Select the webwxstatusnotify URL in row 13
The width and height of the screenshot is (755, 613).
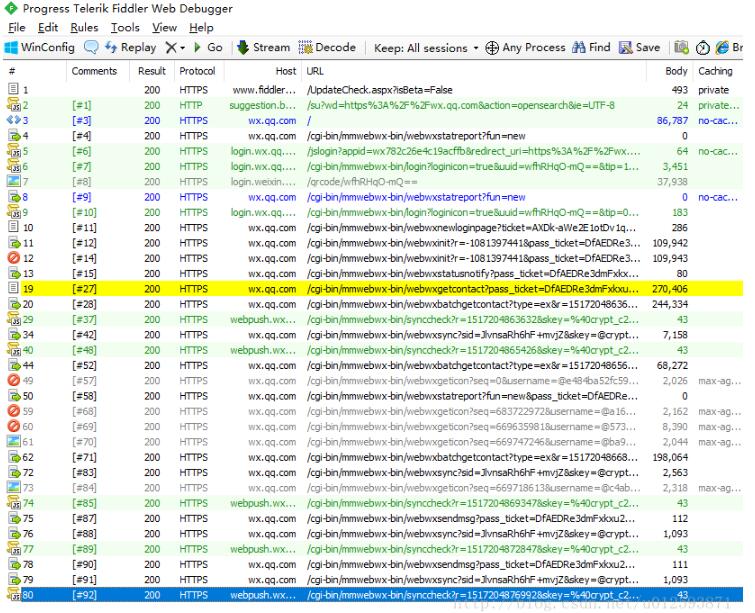click(473, 274)
